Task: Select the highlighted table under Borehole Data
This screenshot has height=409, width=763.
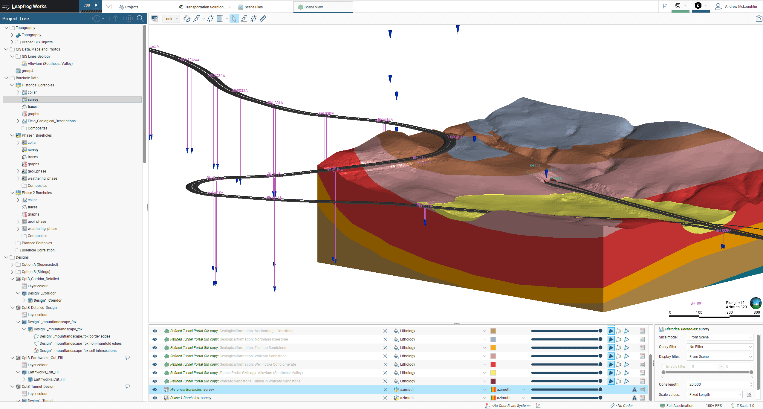Action: 33,100
